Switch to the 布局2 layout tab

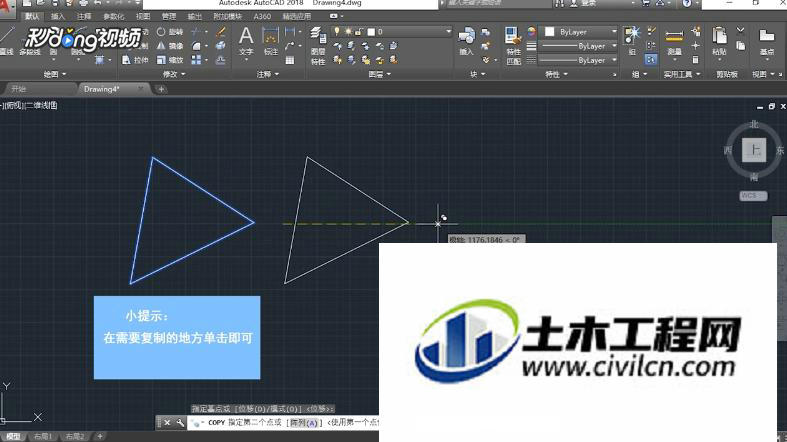point(75,436)
